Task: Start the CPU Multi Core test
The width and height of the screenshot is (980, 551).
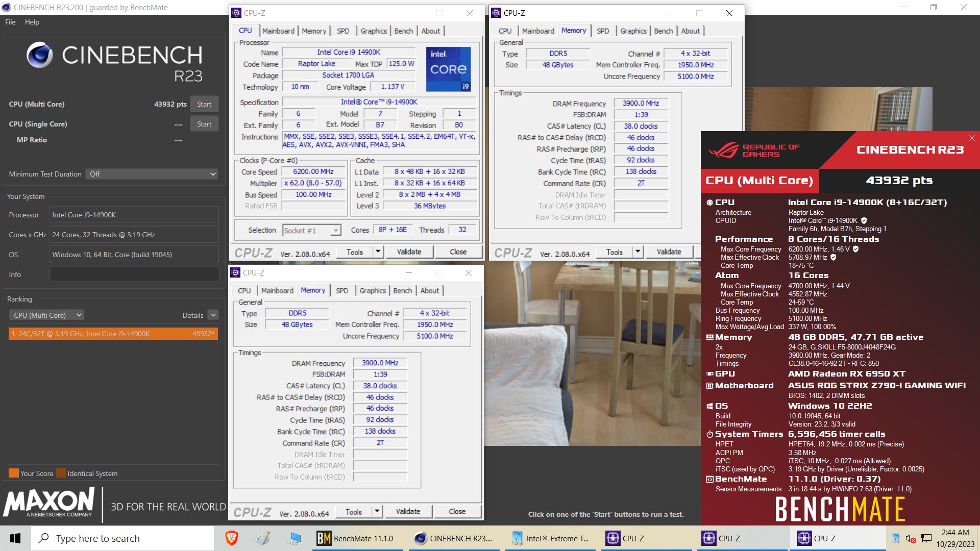Action: point(204,104)
